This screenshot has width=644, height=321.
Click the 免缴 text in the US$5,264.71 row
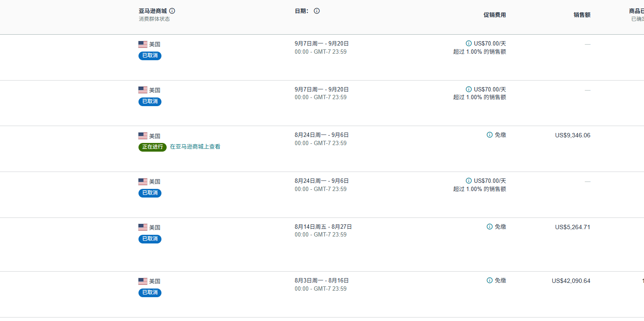(x=500, y=227)
